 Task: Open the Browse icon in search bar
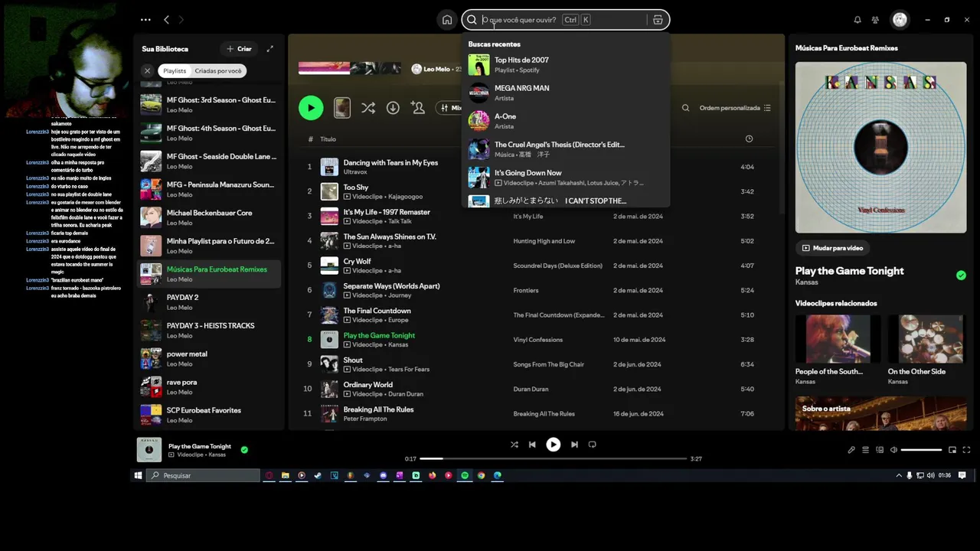[658, 20]
